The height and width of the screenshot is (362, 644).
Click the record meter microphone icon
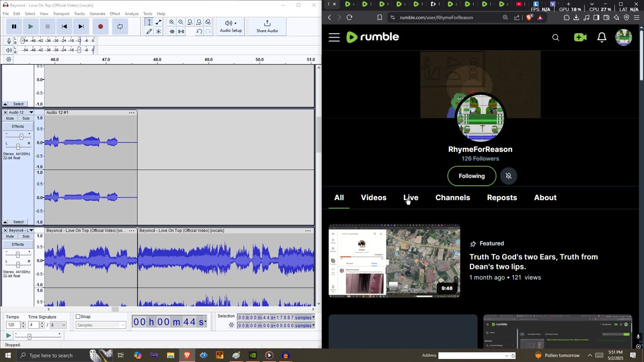click(x=9, y=41)
